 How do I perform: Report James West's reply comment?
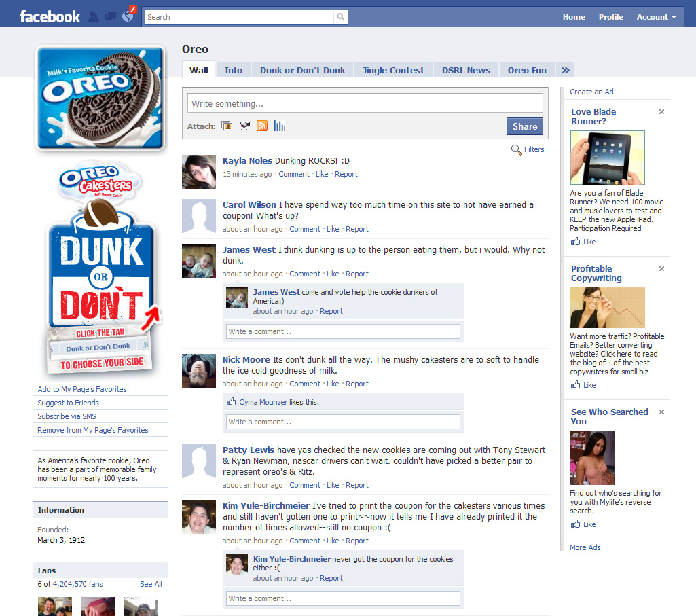pyautogui.click(x=331, y=311)
